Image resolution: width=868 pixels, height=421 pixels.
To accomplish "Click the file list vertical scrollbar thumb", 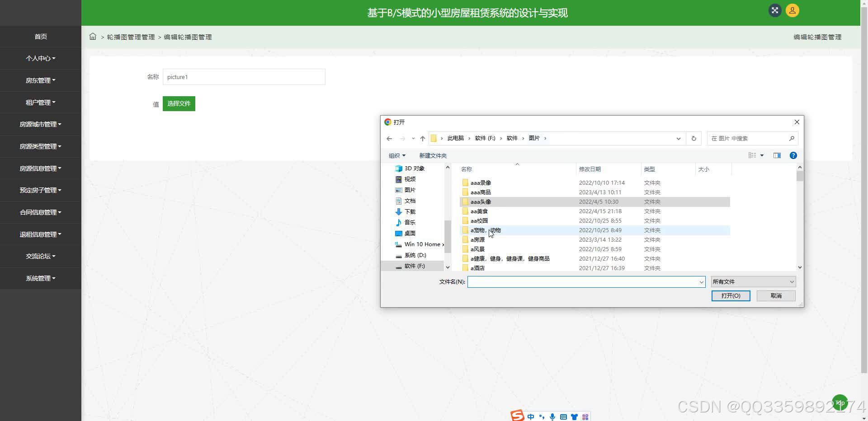I will 800,176.
